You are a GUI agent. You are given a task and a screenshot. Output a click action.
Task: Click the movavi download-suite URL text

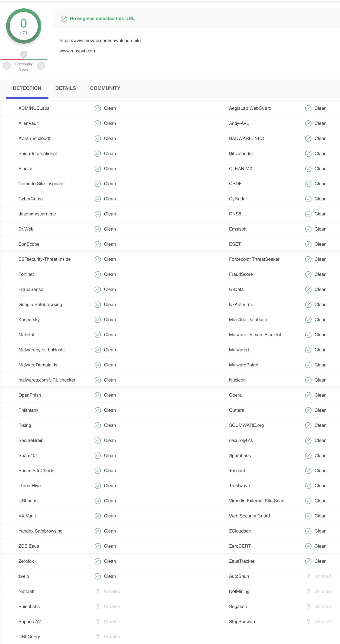(x=100, y=41)
